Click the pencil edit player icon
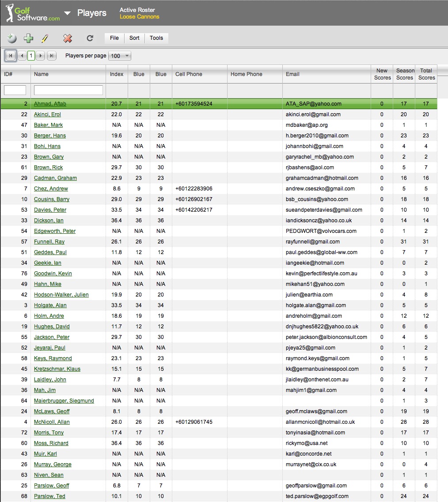The height and width of the screenshot is (502, 448). [x=45, y=38]
